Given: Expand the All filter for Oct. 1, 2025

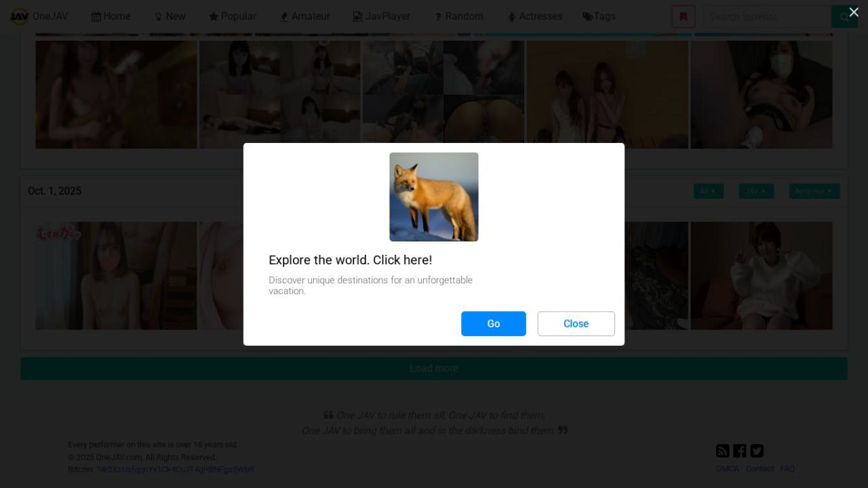Looking at the screenshot, I should point(708,191).
